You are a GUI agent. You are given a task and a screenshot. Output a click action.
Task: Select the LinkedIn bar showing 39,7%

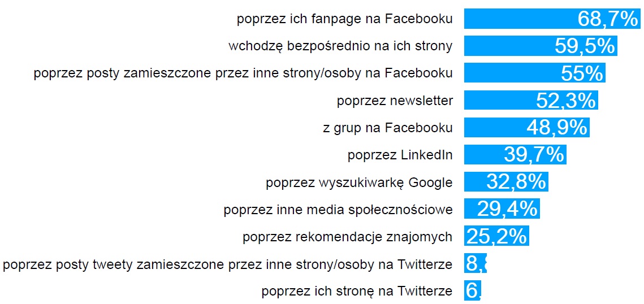click(x=515, y=154)
